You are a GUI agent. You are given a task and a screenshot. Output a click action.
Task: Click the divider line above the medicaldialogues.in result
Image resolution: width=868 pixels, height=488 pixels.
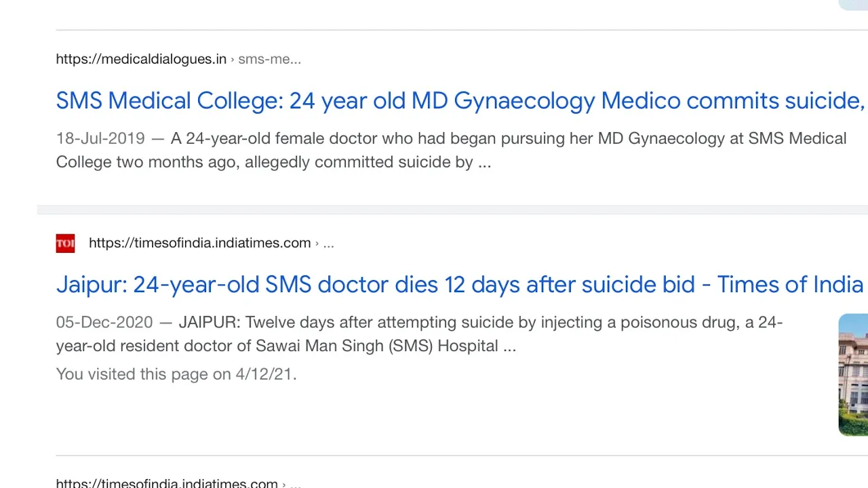click(462, 30)
